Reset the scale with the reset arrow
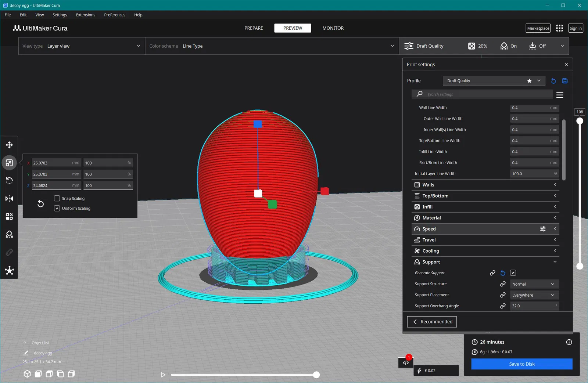588x383 pixels. [x=40, y=203]
